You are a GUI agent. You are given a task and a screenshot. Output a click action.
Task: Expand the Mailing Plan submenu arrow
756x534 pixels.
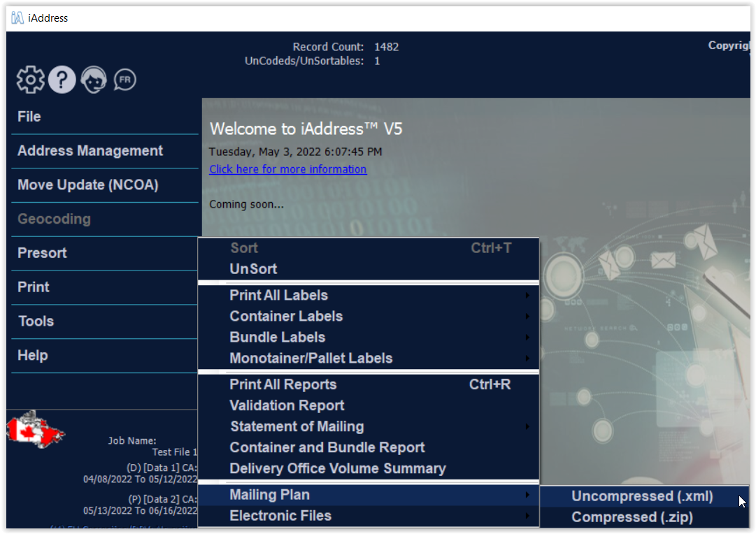tap(527, 495)
